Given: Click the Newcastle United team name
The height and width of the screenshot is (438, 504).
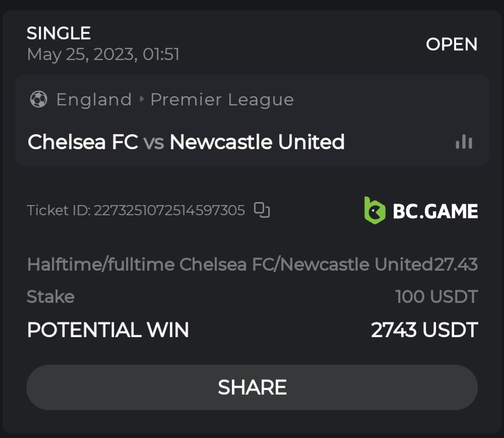Looking at the screenshot, I should (257, 142).
